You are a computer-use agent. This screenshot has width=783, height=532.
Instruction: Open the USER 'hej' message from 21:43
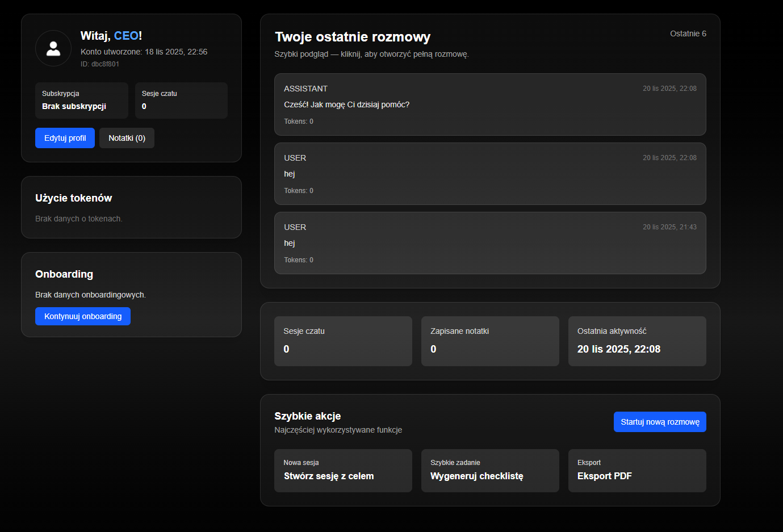489,243
